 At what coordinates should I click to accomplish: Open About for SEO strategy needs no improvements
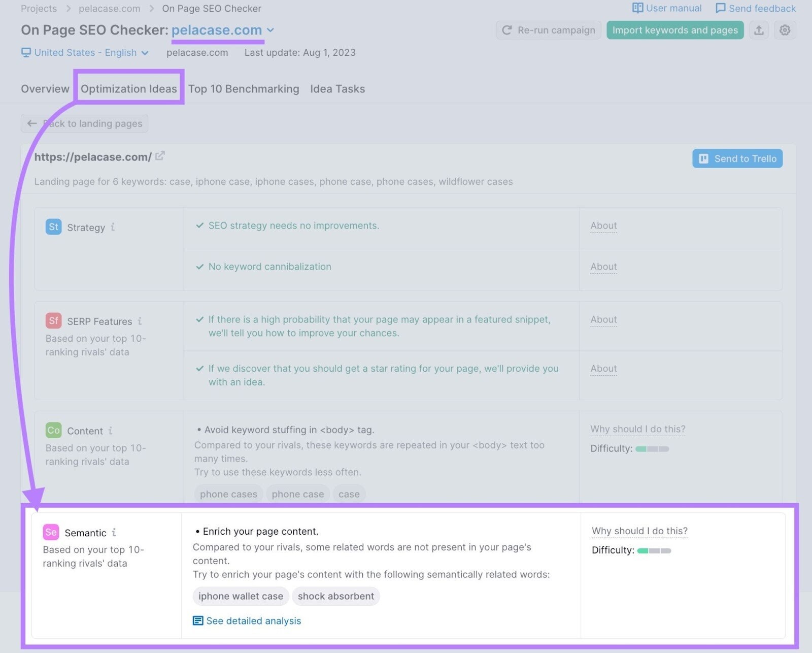pos(603,225)
